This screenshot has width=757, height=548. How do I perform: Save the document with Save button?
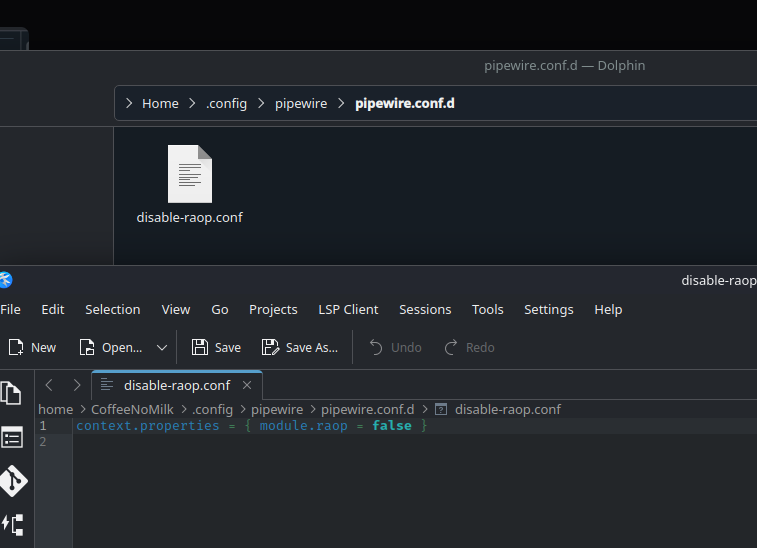(216, 347)
